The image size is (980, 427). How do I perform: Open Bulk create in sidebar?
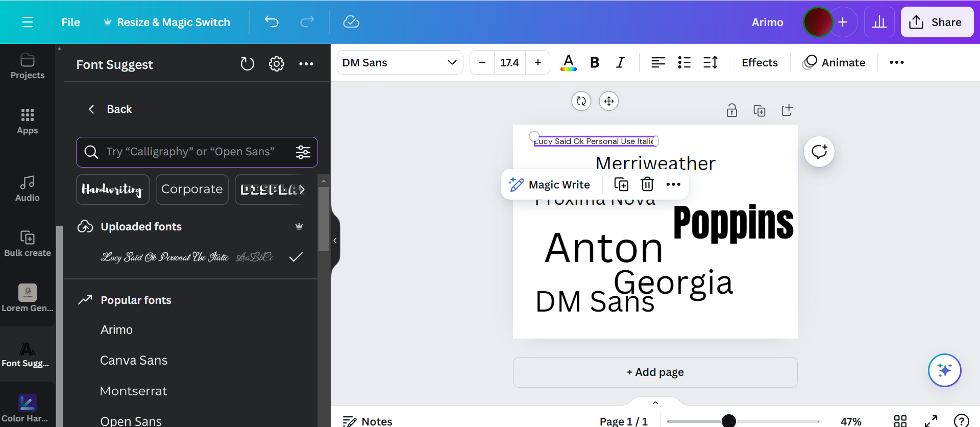pos(28,244)
